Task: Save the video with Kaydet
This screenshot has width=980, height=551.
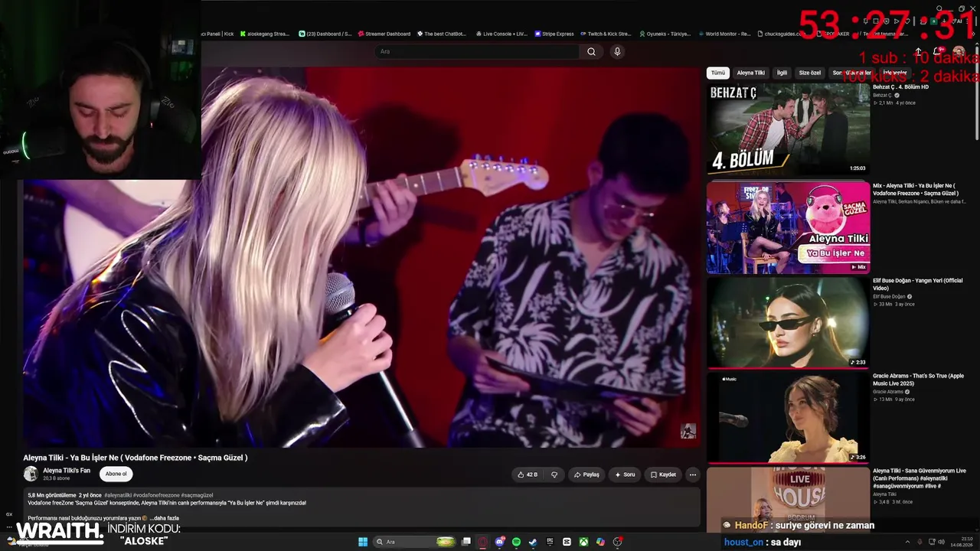Action: (x=663, y=474)
